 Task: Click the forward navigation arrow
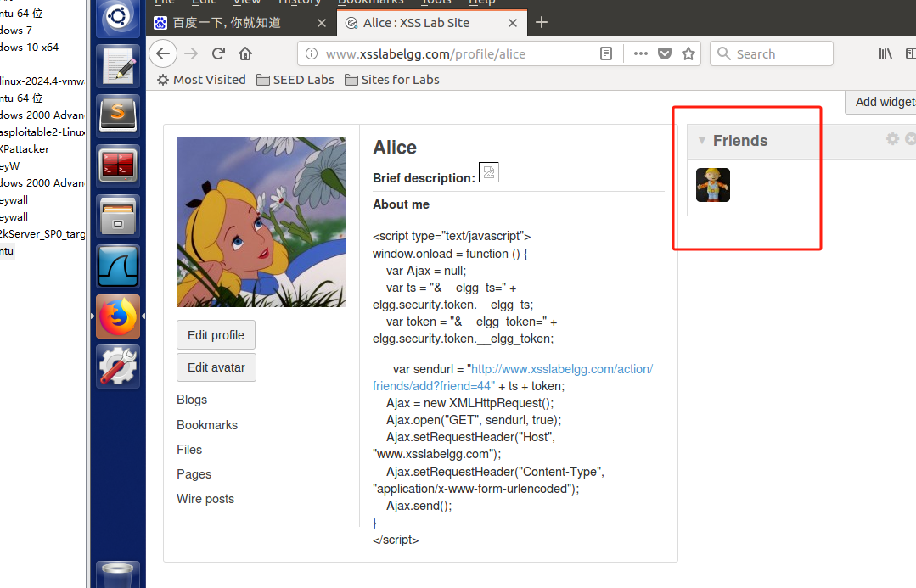(191, 53)
